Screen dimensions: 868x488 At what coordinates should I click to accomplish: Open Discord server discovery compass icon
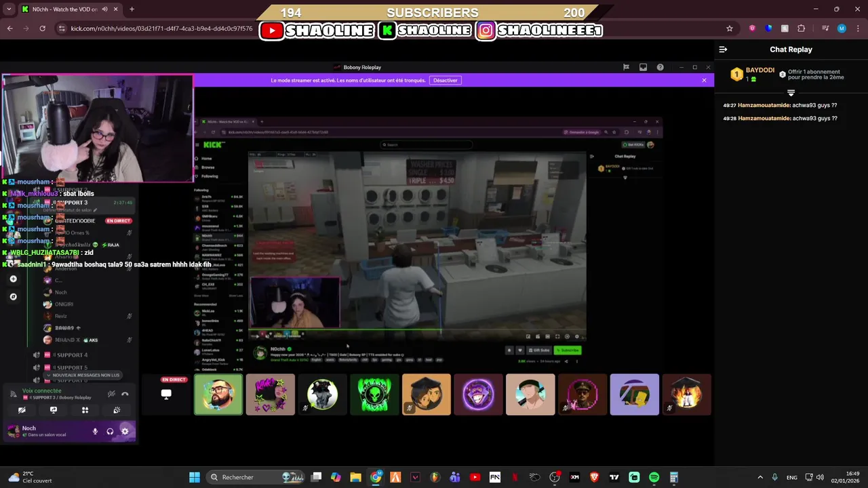tap(13, 296)
